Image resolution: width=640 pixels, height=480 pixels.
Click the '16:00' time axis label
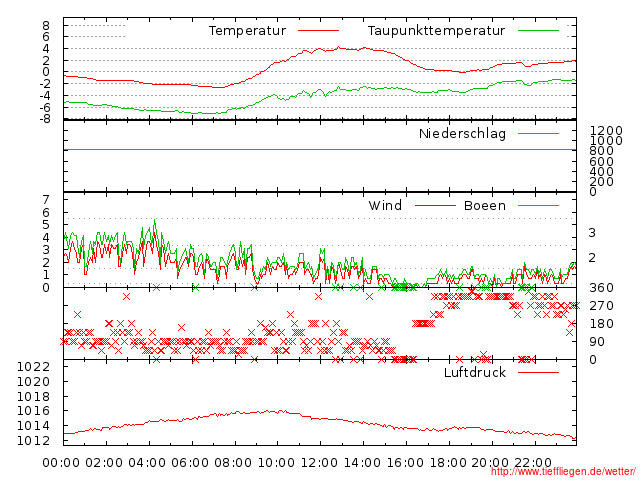point(405,463)
